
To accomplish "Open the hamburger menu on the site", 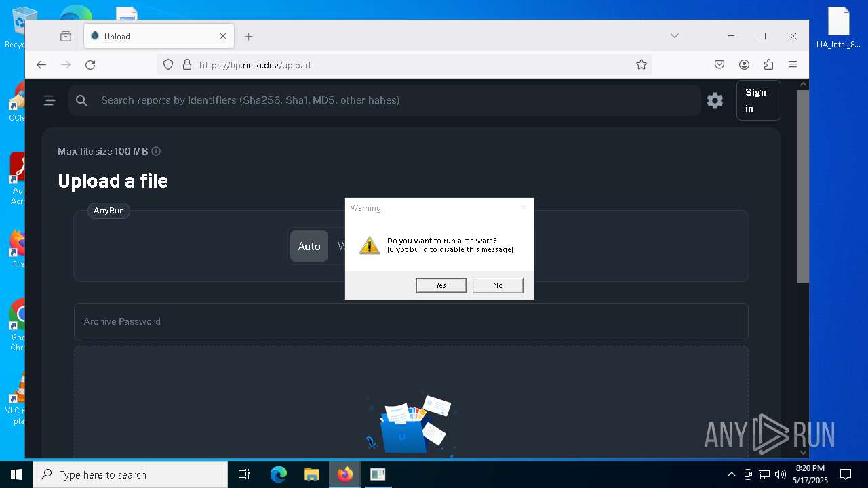I will [50, 100].
